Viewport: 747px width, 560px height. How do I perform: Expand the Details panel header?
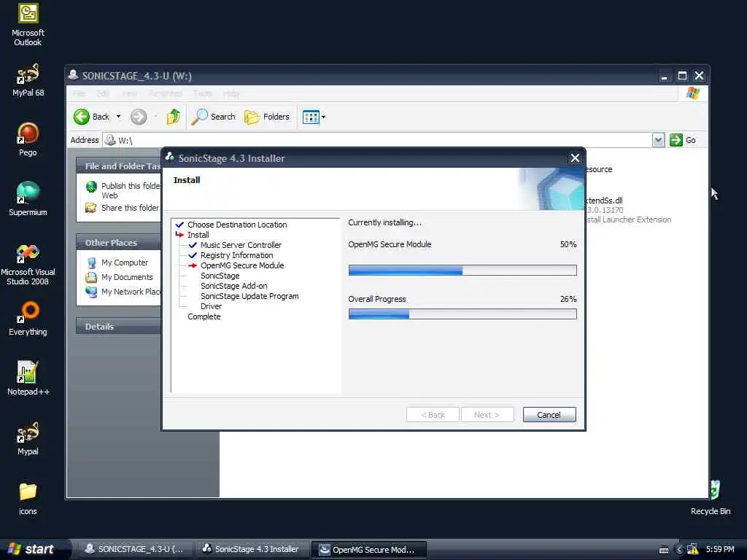[x=119, y=327]
